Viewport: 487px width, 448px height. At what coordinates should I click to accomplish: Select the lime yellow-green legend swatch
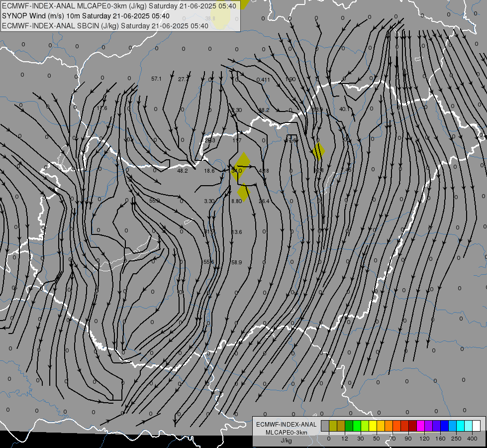tap(365, 426)
